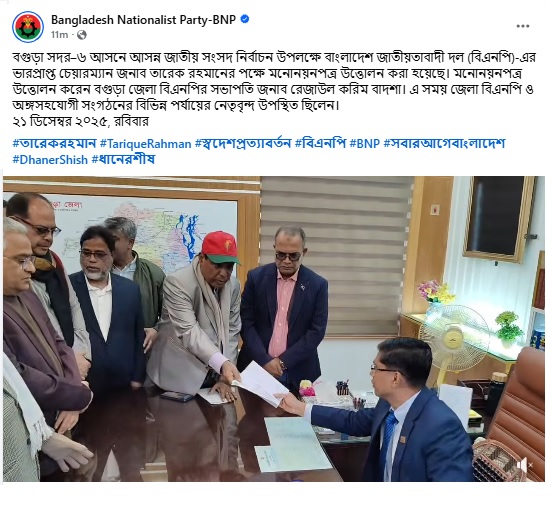Image resolution: width=552 pixels, height=509 pixels.
Task: Open the #স্বদেশপ্রত্যাবর্তন hashtag
Action: tap(243, 144)
